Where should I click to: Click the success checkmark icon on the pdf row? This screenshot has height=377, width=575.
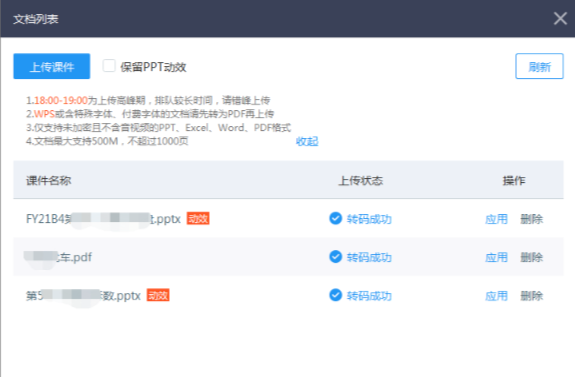[x=336, y=257]
